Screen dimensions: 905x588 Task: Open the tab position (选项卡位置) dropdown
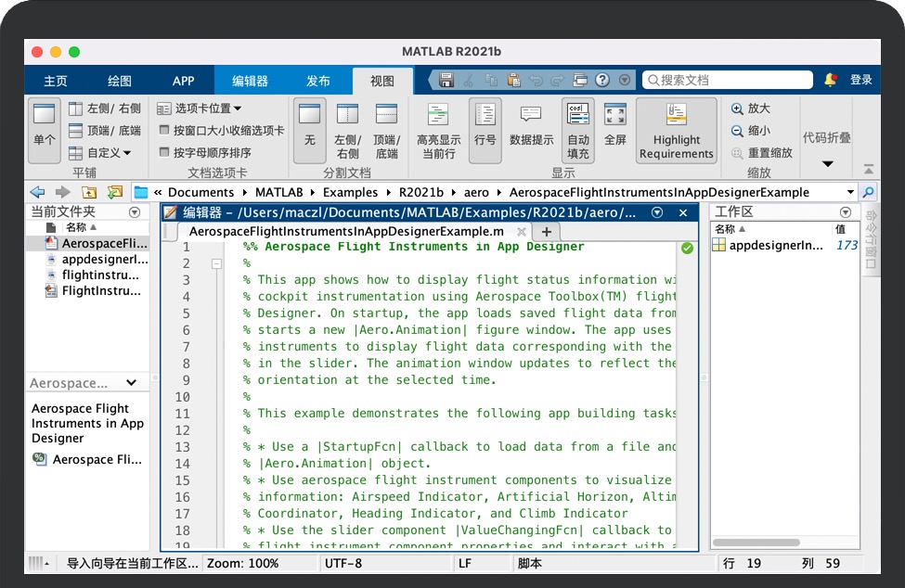click(x=200, y=109)
